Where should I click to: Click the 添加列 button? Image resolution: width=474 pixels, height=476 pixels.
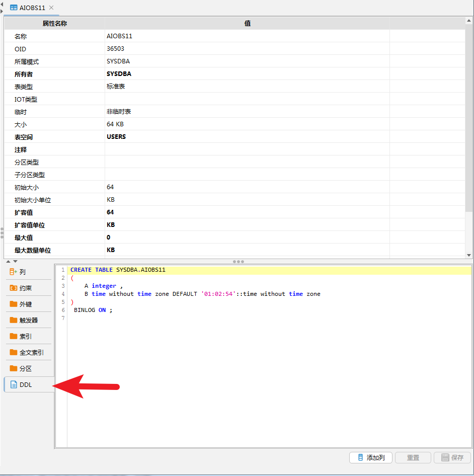point(371,457)
